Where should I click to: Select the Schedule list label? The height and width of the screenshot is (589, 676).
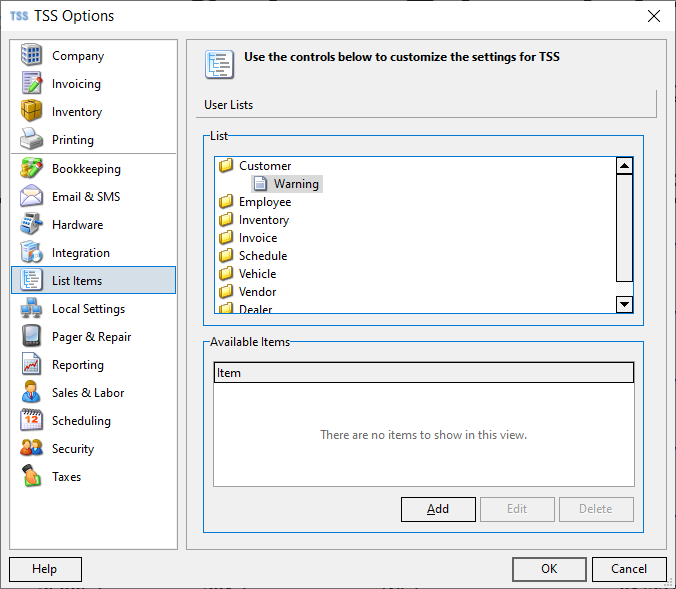263,256
